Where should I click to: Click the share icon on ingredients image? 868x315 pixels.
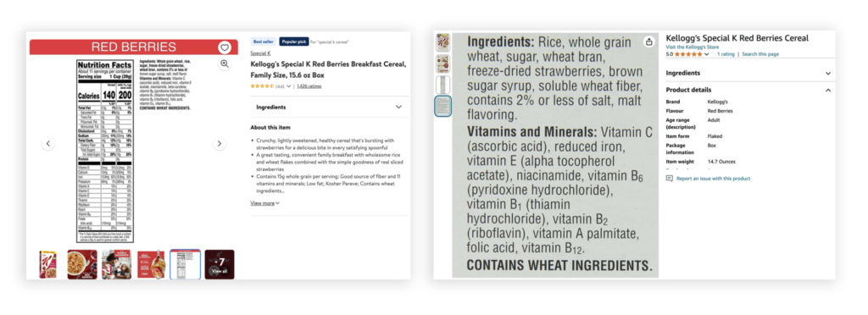click(648, 42)
